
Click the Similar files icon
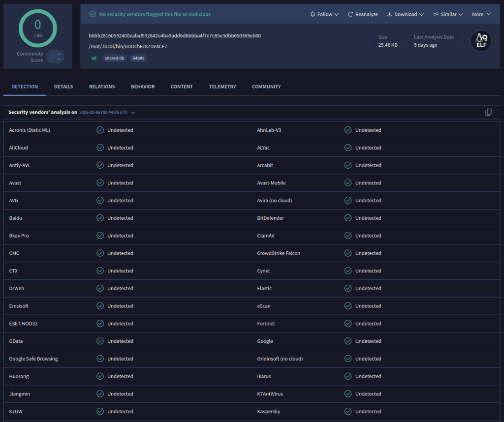pyautogui.click(x=436, y=14)
